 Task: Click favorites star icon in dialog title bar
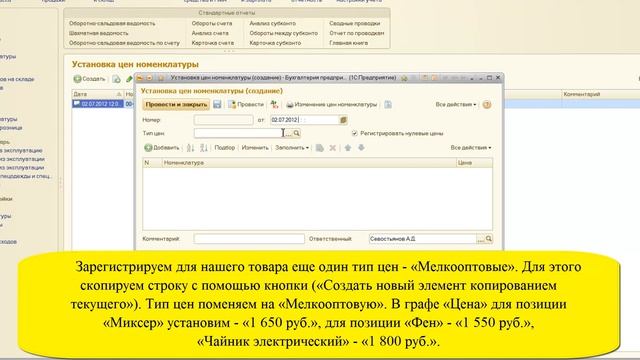[404, 78]
